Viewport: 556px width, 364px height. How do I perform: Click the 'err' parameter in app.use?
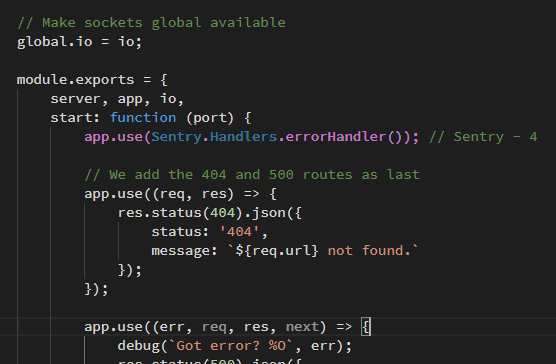coord(172,327)
